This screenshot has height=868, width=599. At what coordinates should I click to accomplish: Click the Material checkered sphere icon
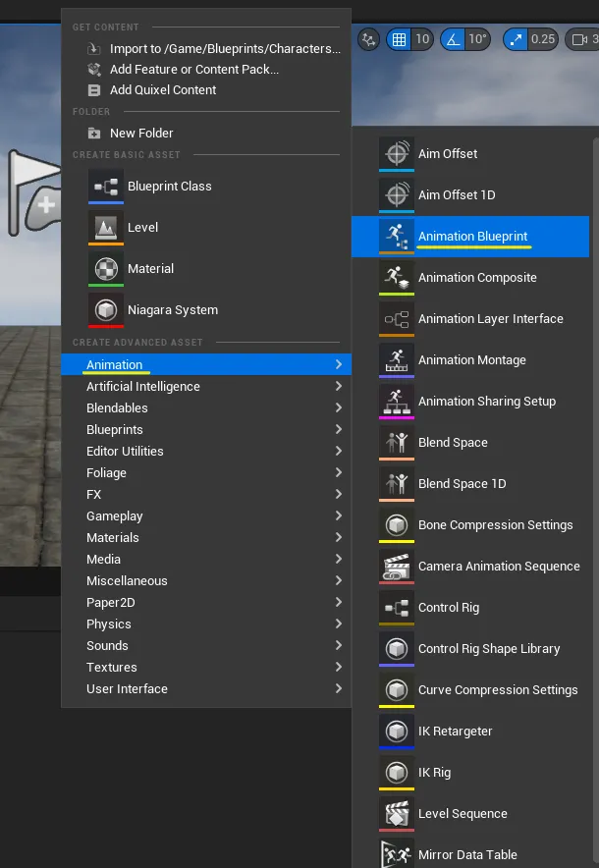point(106,268)
